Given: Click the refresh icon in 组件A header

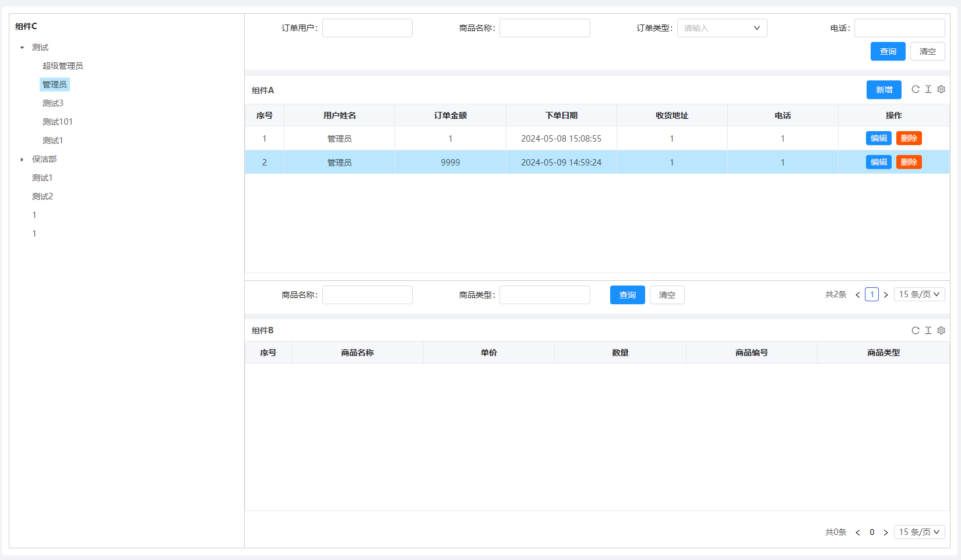Looking at the screenshot, I should coord(916,90).
